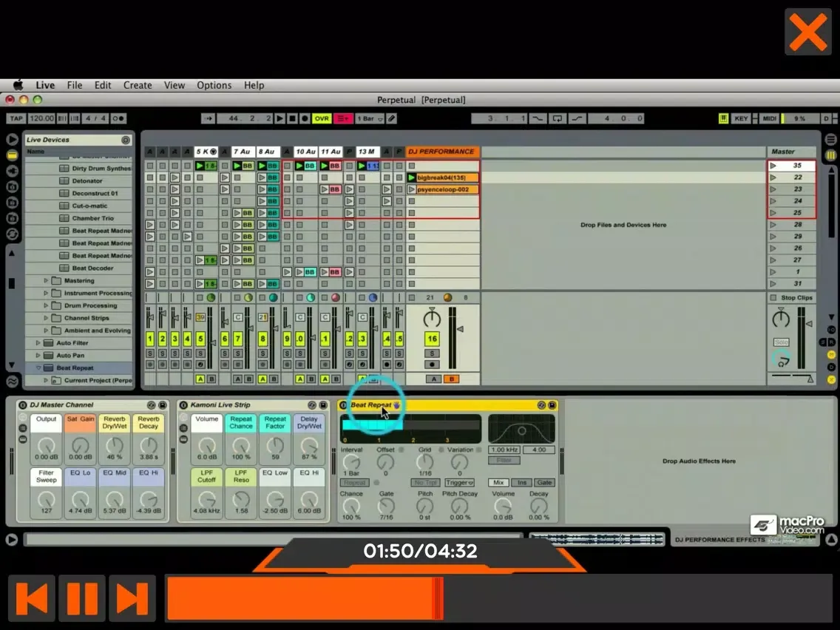Click the Live Devices browser icon
The width and height of the screenshot is (840, 630).
(12, 155)
